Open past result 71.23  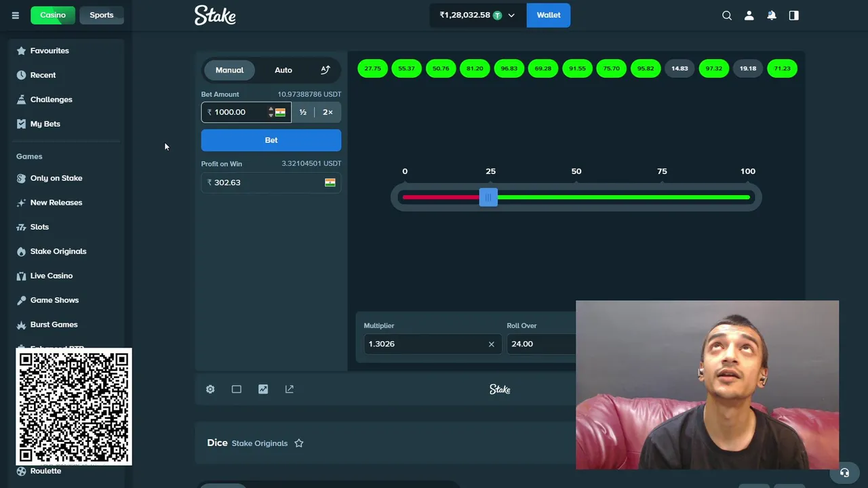(782, 68)
